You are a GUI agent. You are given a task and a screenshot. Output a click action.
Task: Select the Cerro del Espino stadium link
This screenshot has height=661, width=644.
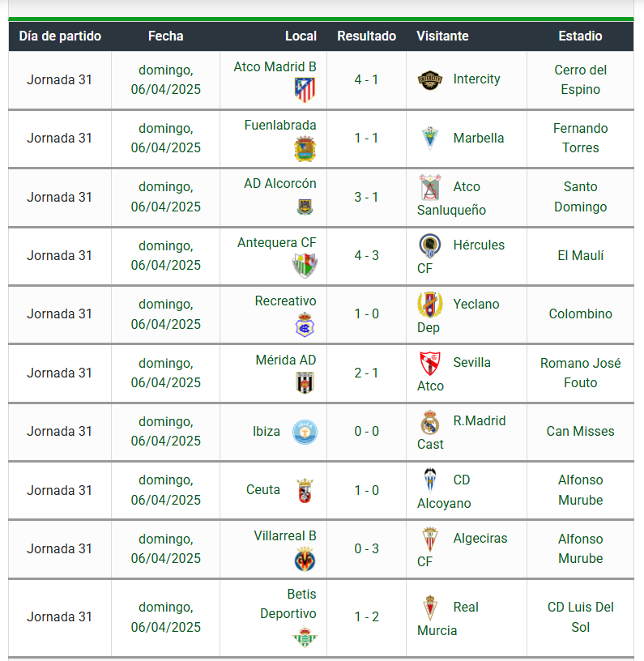pyautogui.click(x=580, y=79)
